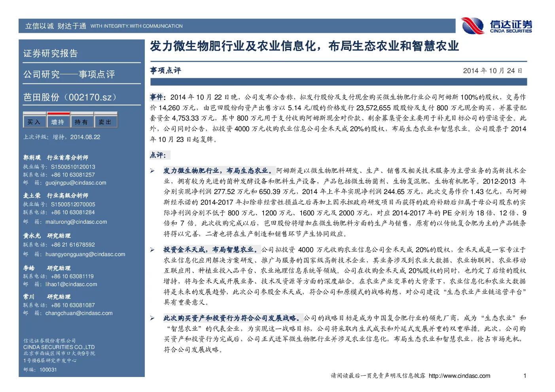The height and width of the screenshot is (392, 555).
Task: Click the 证券研究报告 sidebar heading
Action: tap(51, 53)
